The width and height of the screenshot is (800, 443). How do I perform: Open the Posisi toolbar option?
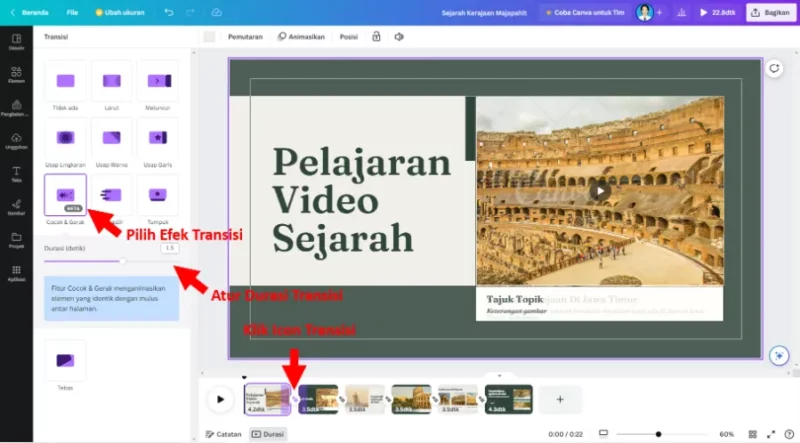click(x=348, y=37)
